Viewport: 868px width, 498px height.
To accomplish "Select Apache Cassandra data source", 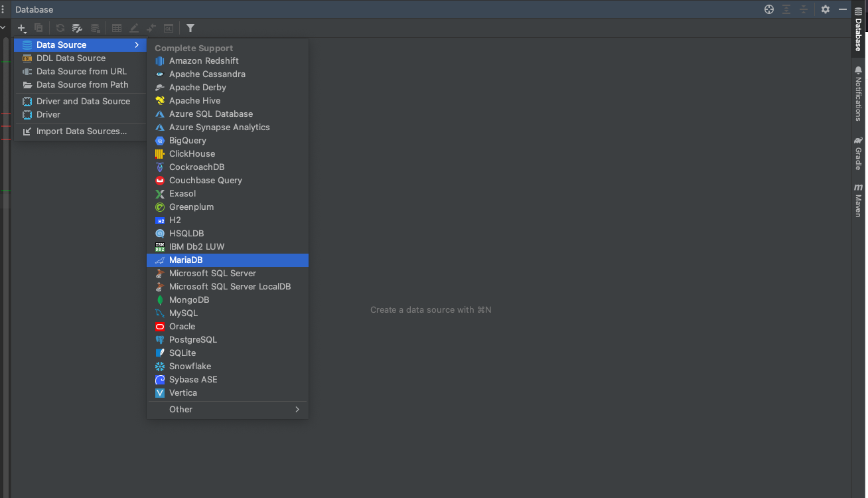I will [228, 74].
